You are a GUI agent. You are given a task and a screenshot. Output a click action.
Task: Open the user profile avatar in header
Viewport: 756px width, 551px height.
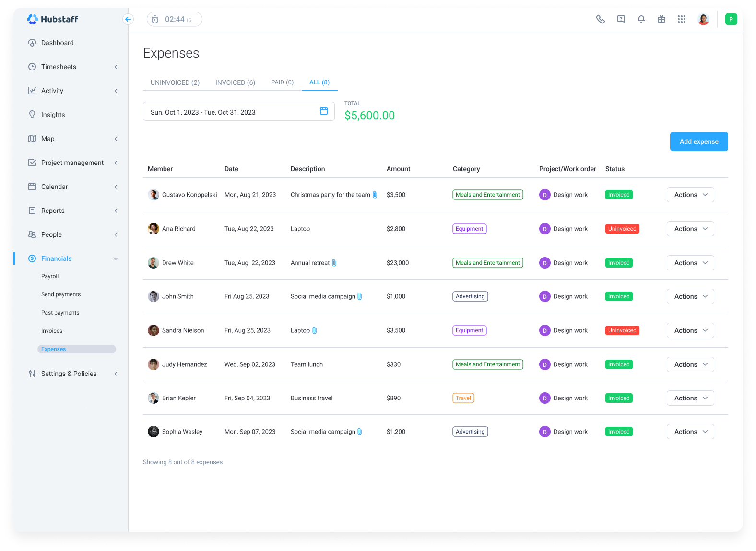click(703, 19)
